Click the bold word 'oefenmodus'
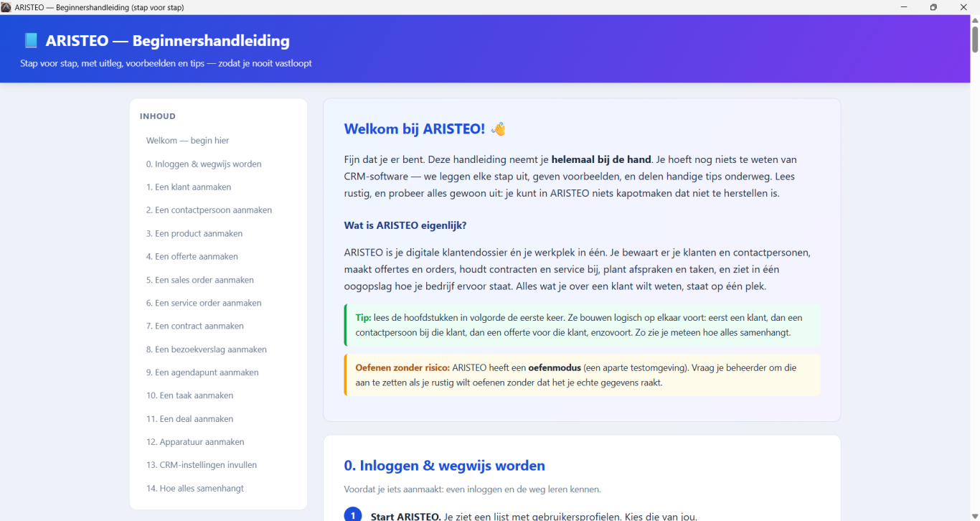 pos(555,367)
